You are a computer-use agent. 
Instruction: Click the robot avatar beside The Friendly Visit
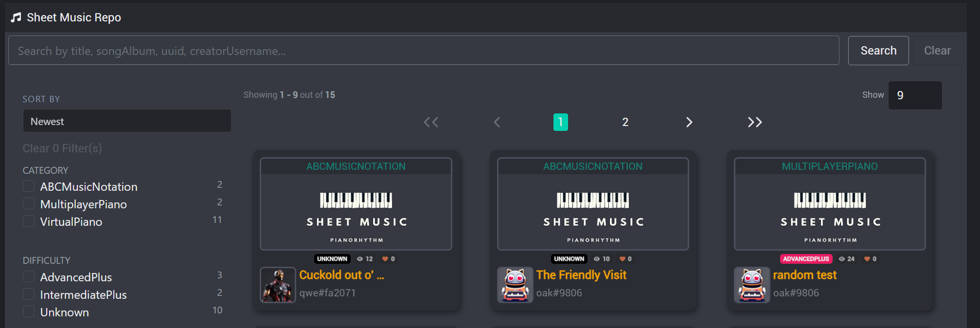[515, 285]
